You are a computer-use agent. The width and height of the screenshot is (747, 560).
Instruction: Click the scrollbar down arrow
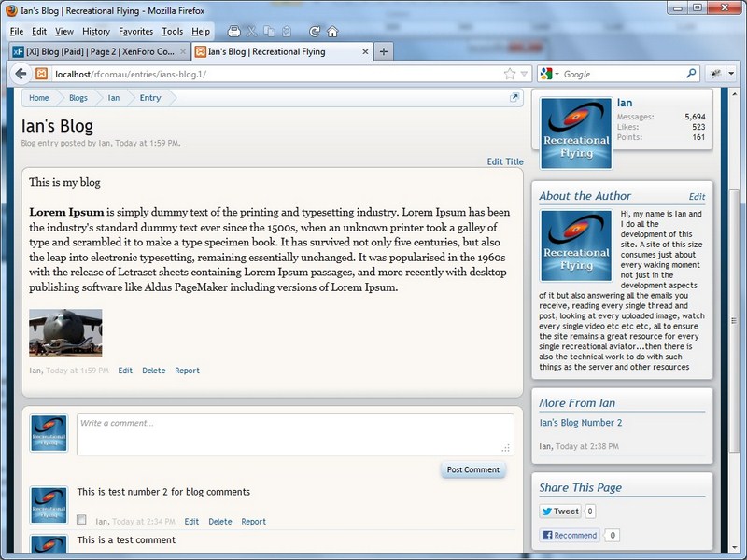click(734, 548)
